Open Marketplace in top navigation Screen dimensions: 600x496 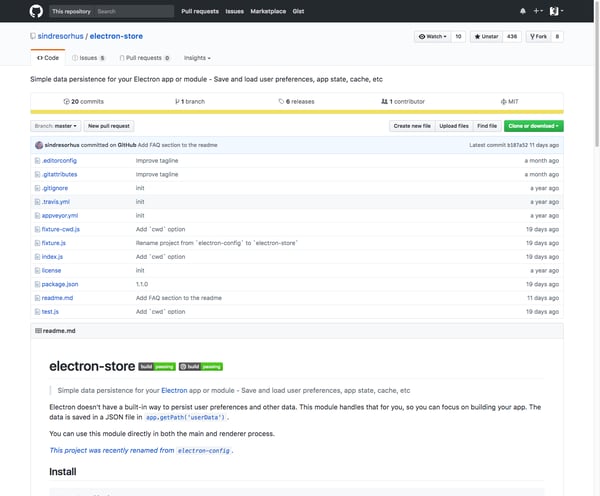[268, 11]
